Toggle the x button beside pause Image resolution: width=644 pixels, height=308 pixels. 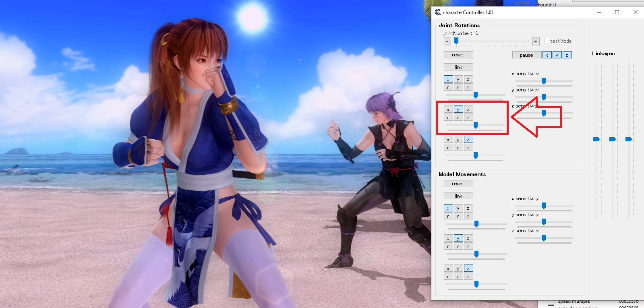click(547, 55)
